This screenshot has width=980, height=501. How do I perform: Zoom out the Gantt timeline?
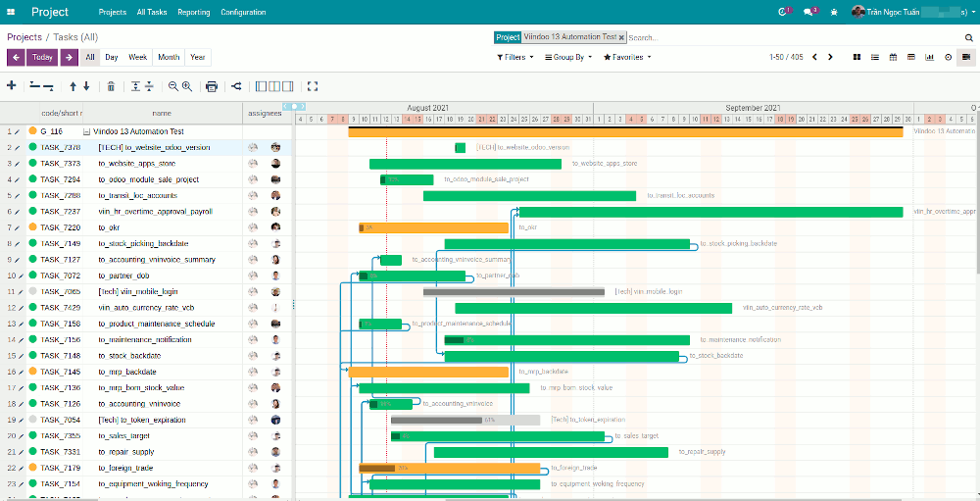(x=172, y=86)
